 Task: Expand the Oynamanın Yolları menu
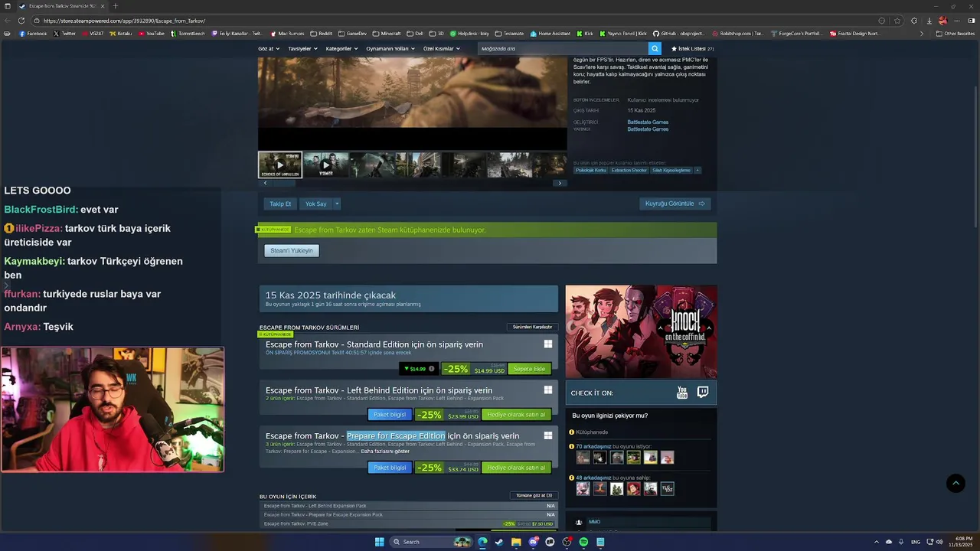pyautogui.click(x=390, y=48)
